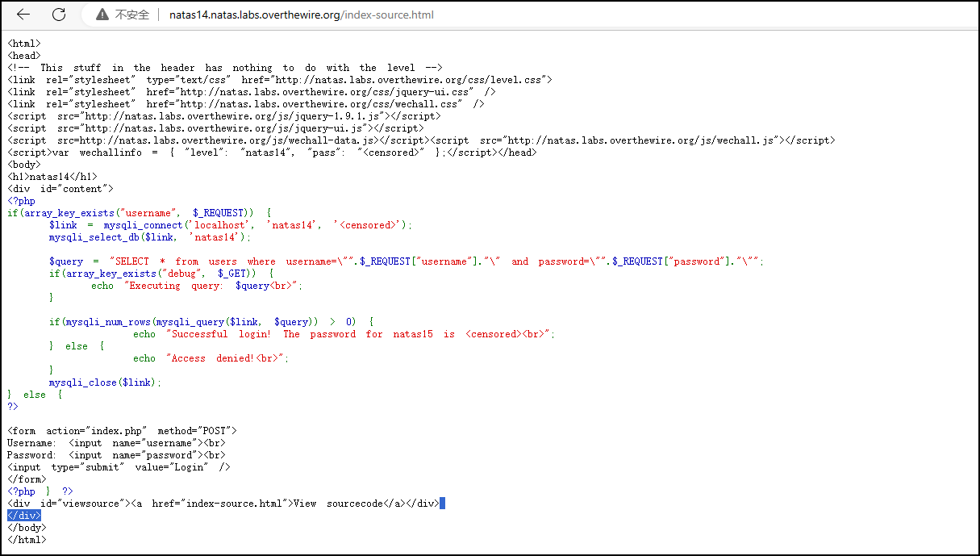Click the jquery-ui.css stylesheet line
Viewport: 980px width, 556px height.
[x=252, y=92]
